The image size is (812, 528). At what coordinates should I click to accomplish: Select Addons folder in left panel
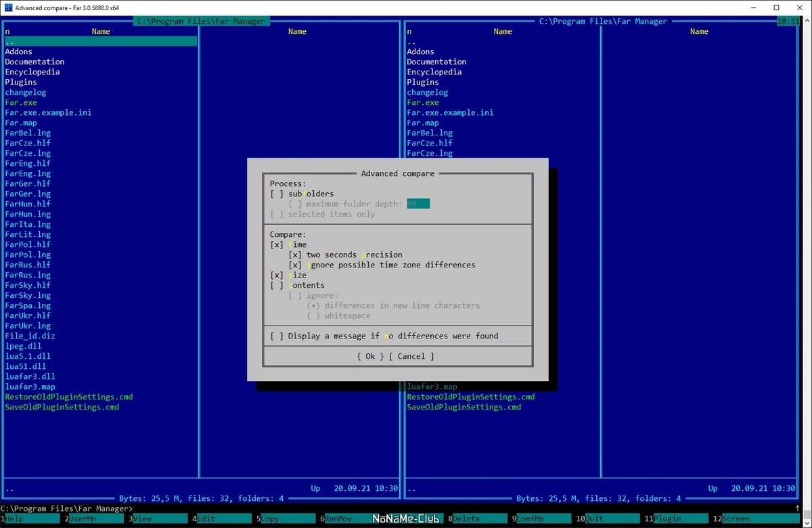[x=19, y=51]
